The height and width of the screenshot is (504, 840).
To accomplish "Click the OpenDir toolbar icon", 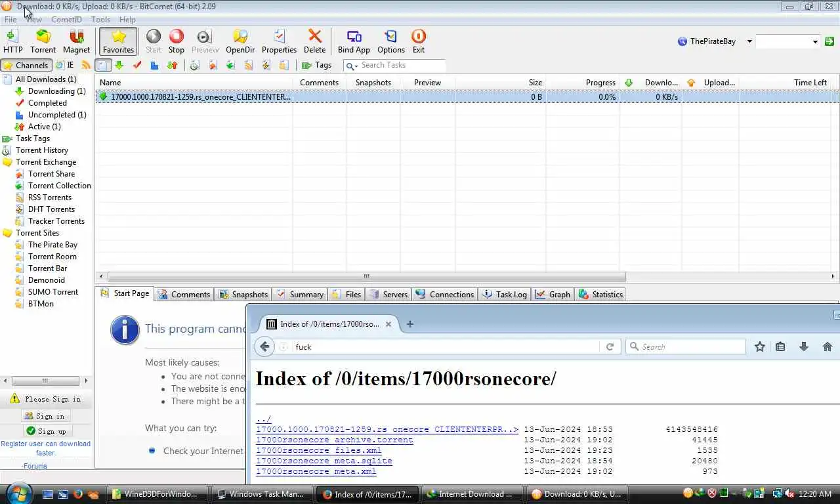I will (240, 41).
